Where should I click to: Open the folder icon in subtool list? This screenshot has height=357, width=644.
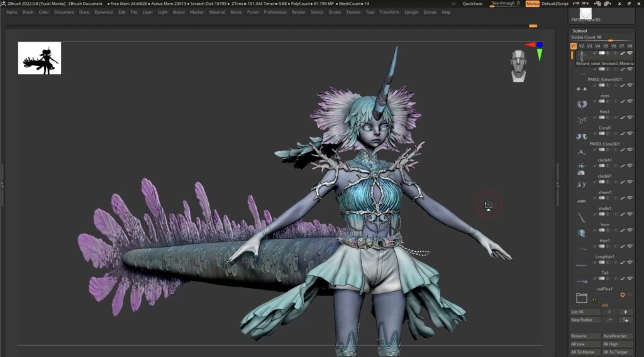pos(581,297)
